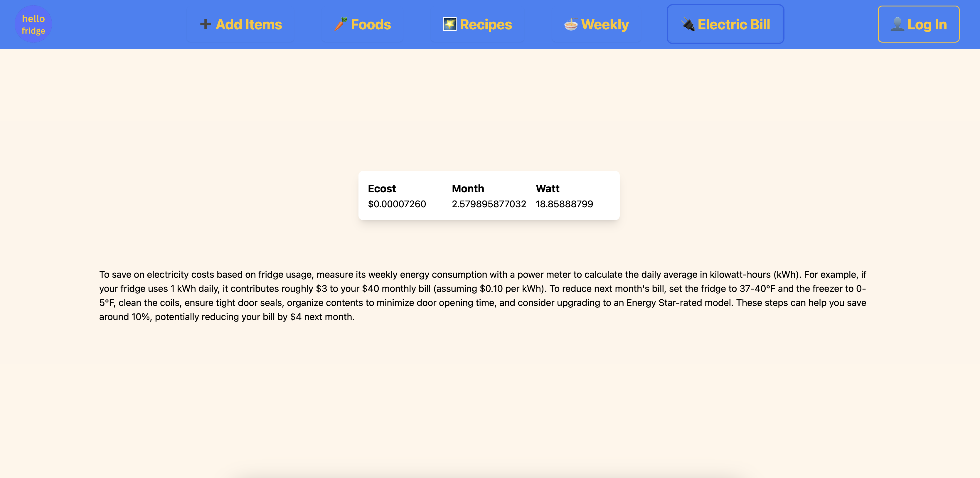
Task: Click the 18.85888799 Watt value
Action: pos(564,204)
